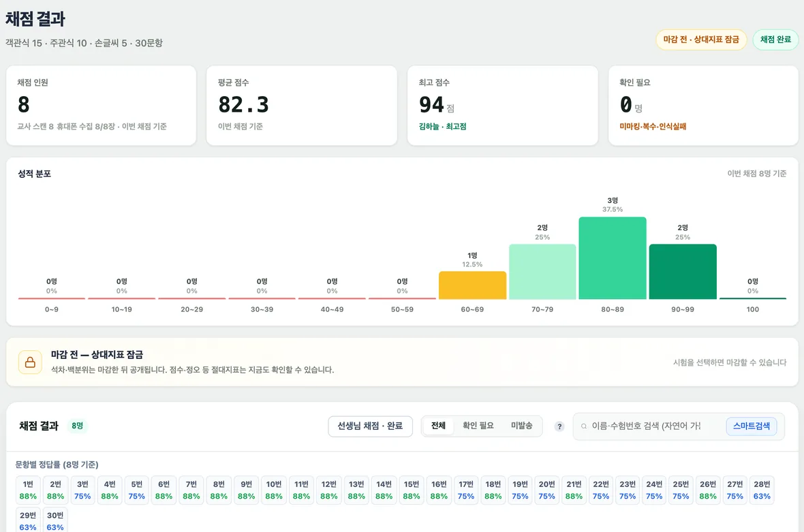Open the 12번 question chip
The height and width of the screenshot is (532, 804).
(x=329, y=490)
